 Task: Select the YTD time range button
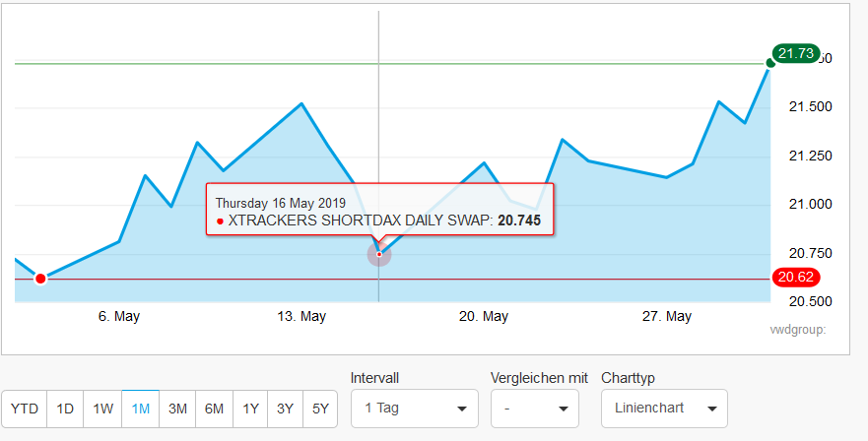click(x=25, y=409)
